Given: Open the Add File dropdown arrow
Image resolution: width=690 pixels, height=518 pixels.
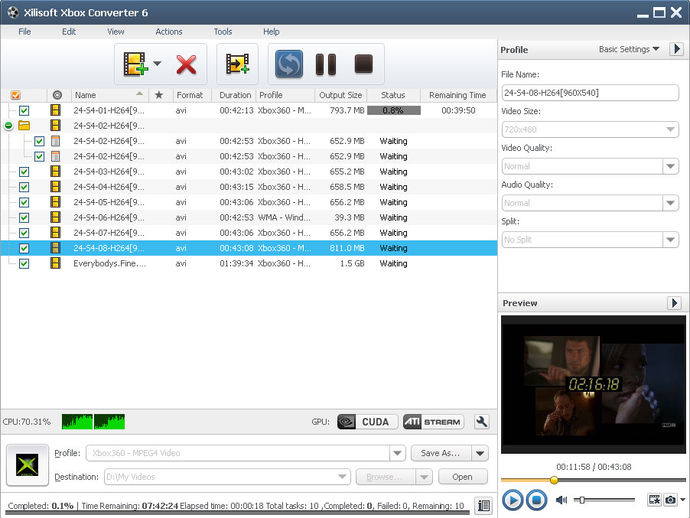Looking at the screenshot, I should point(157,63).
